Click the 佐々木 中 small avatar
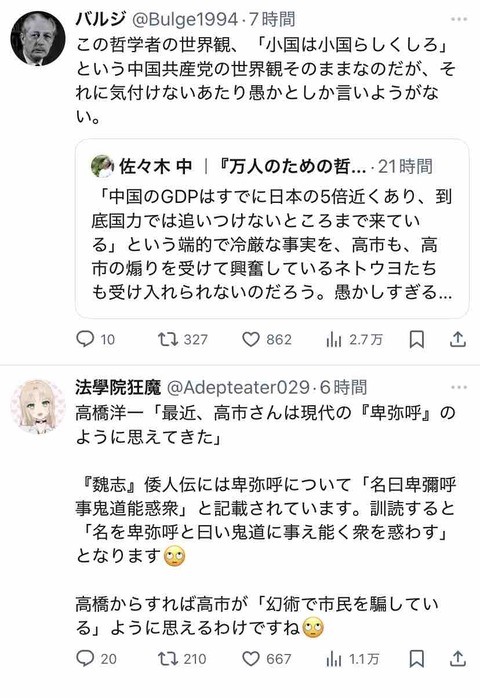The width and height of the screenshot is (480, 698). coord(102,166)
